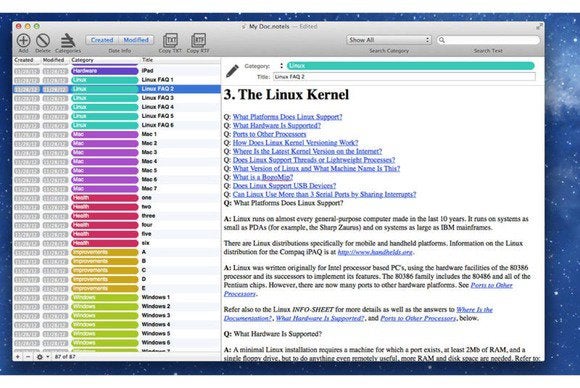Open link How Does Linux Kernel Versioning Work?
Image resolution: width=580 pixels, height=388 pixels.
(295, 142)
